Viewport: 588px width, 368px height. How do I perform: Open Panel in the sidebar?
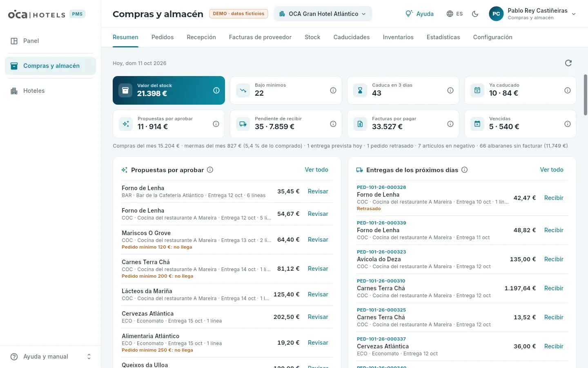tap(51, 41)
